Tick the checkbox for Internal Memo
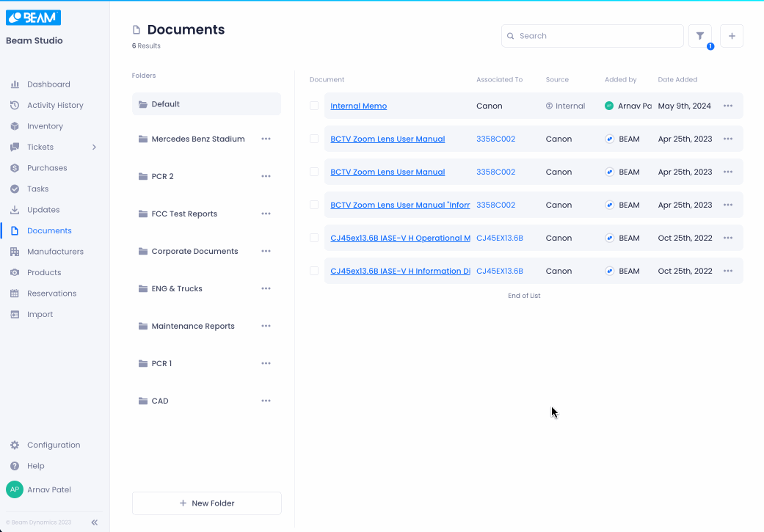The width and height of the screenshot is (764, 532). coord(314,106)
